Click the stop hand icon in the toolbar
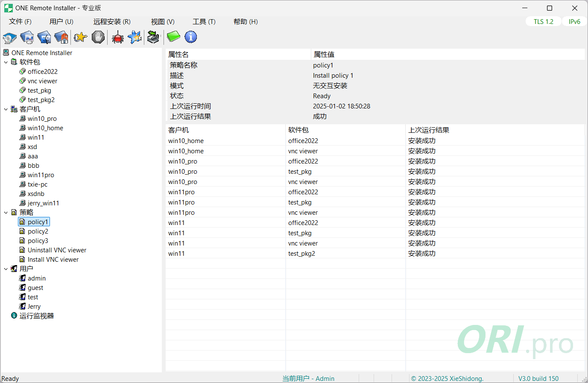Viewport: 588px width, 383px height. pyautogui.click(x=98, y=37)
